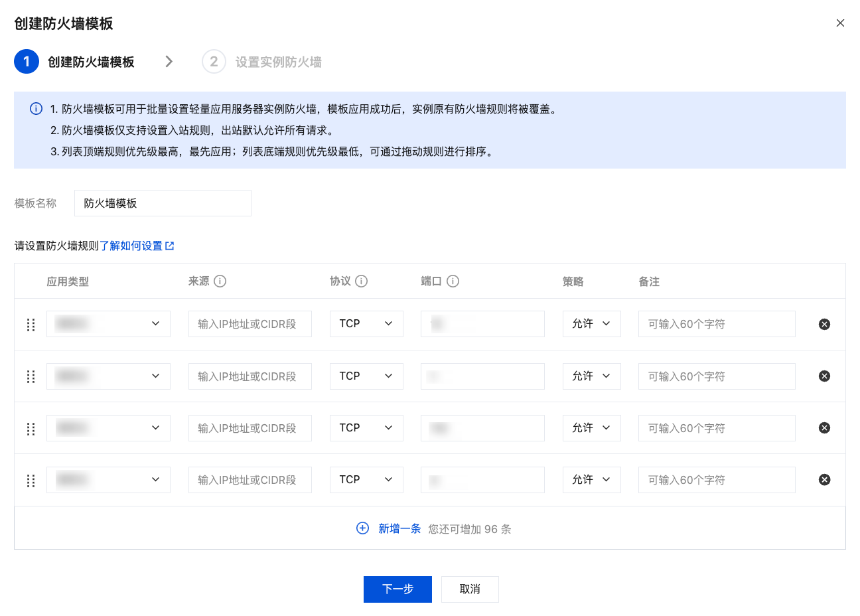The height and width of the screenshot is (616, 860).
Task: Open the fourth row's 允许 policy dropdown
Action: coord(591,480)
